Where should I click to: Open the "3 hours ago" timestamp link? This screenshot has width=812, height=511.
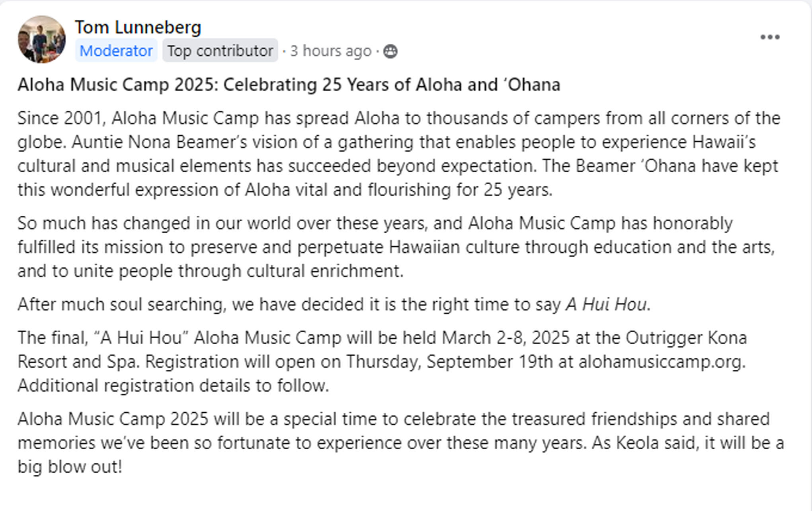pyautogui.click(x=330, y=51)
